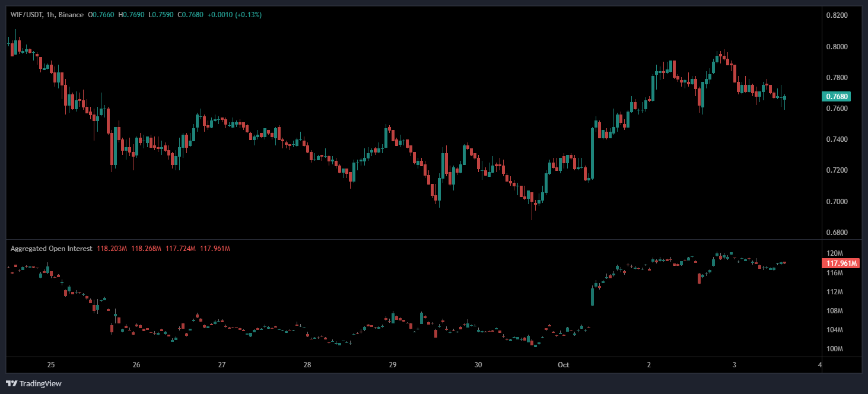The width and height of the screenshot is (868, 394).
Task: Click the TradingView brand name link
Action: click(x=40, y=383)
